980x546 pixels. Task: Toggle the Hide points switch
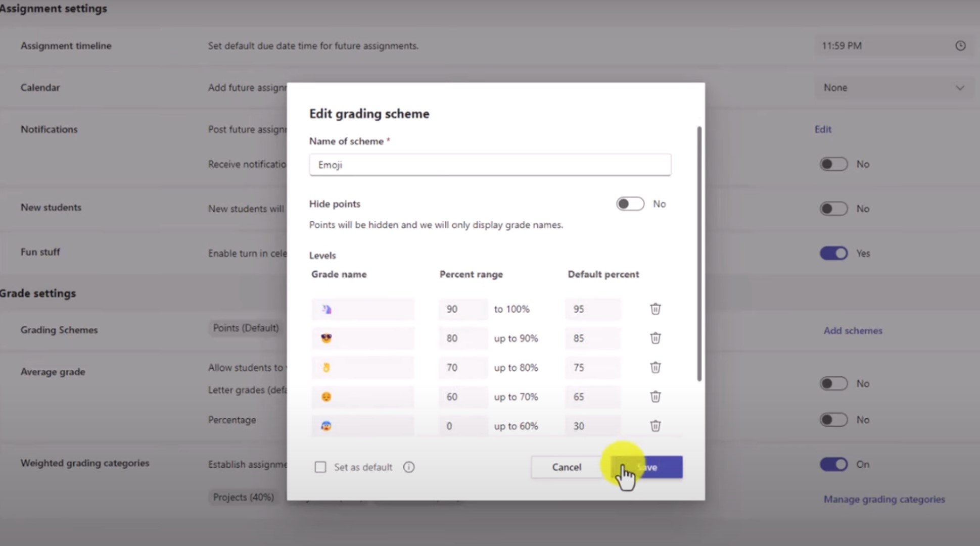(x=630, y=204)
